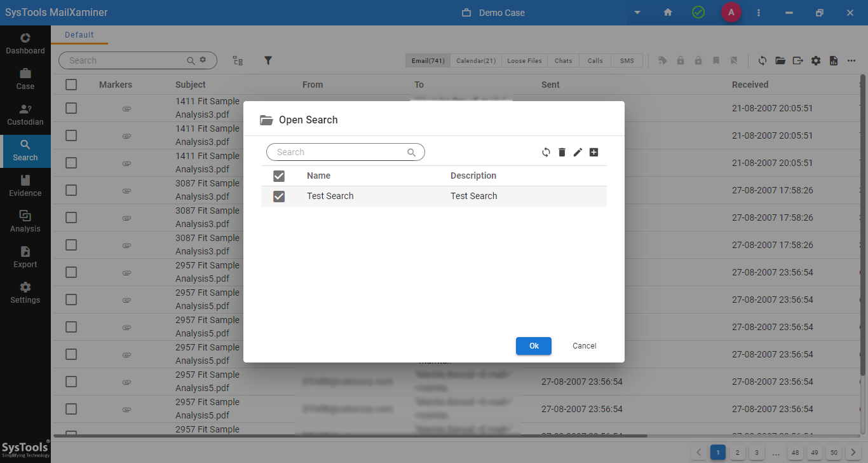Click the open saved search folder toolbar icon
The width and height of the screenshot is (868, 463).
[x=780, y=60]
